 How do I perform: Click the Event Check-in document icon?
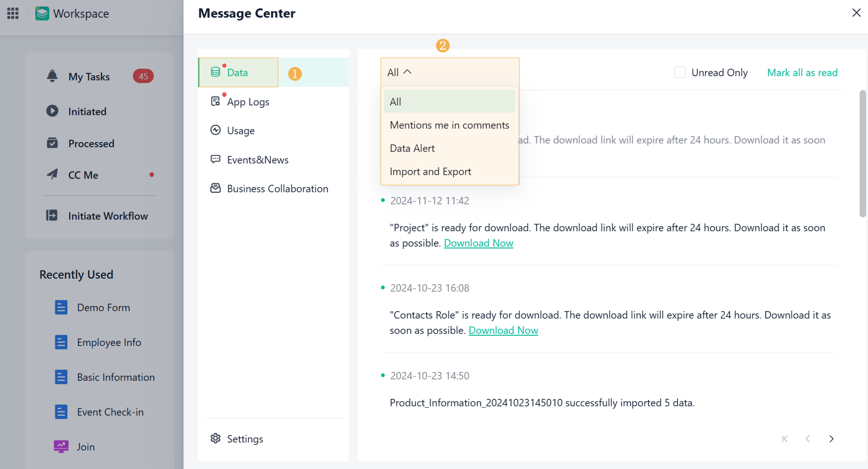[61, 412]
